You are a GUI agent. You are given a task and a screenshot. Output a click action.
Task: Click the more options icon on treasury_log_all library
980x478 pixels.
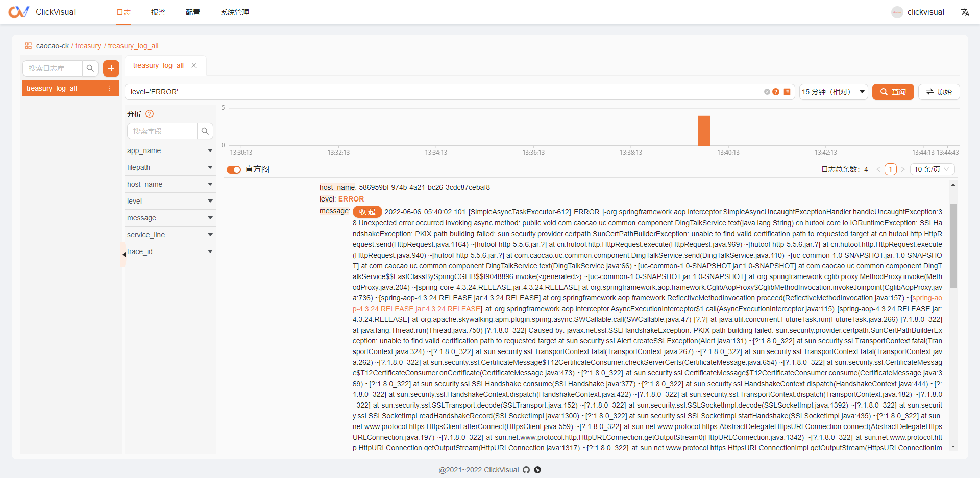pos(110,88)
